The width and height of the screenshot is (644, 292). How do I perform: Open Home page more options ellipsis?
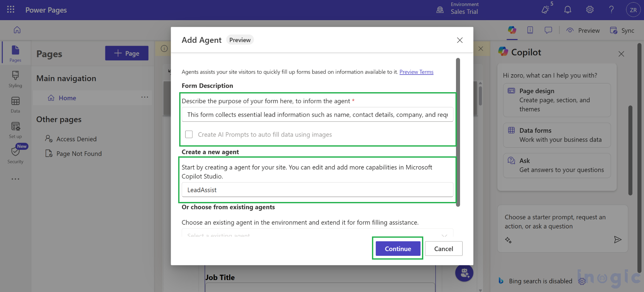pyautogui.click(x=145, y=97)
